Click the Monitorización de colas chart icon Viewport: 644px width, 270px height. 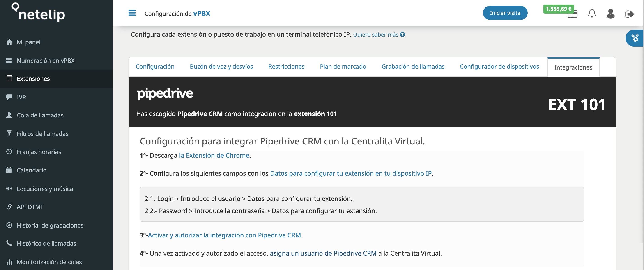tap(9, 262)
